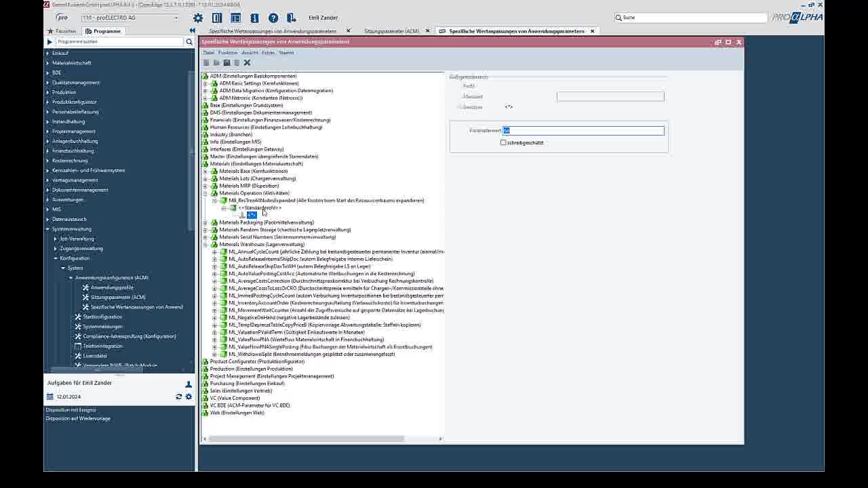Click the green ADM Basic Settings node icon

[x=214, y=83]
